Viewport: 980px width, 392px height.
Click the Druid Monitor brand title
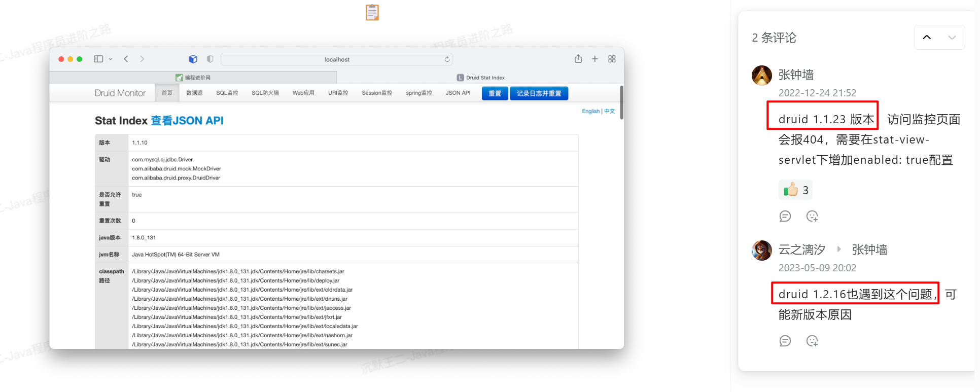tap(120, 93)
